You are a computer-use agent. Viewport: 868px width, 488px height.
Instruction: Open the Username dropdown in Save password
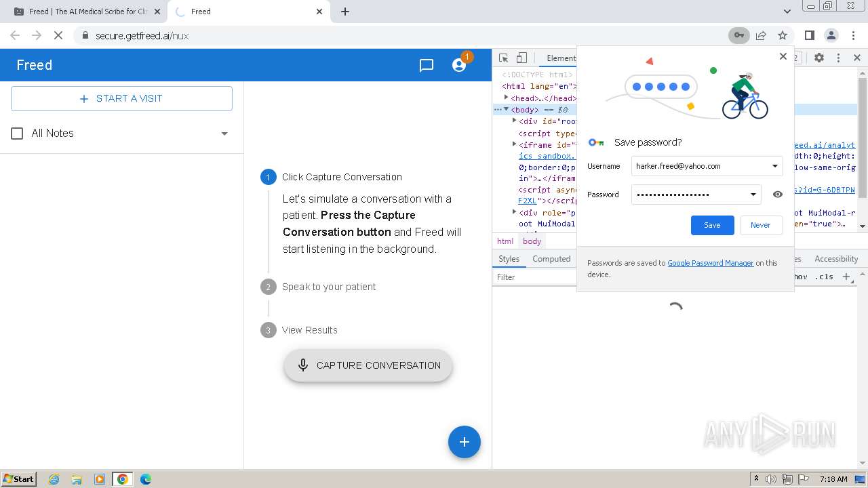pos(774,166)
